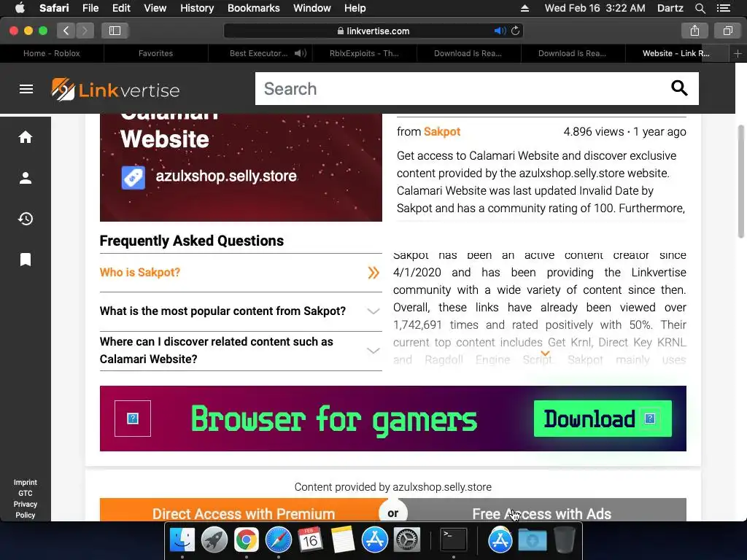Click the date and time clock
Image resolution: width=747 pixels, height=560 pixels.
[x=595, y=8]
